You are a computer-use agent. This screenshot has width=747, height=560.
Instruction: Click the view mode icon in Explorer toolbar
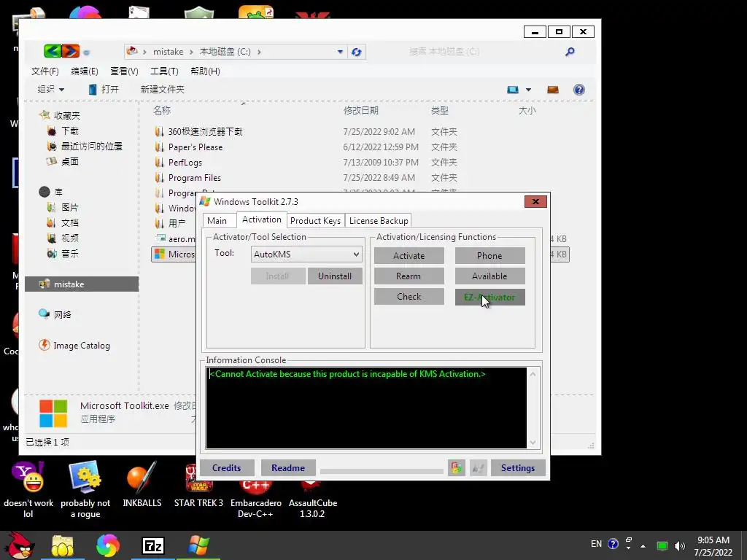[x=513, y=90]
